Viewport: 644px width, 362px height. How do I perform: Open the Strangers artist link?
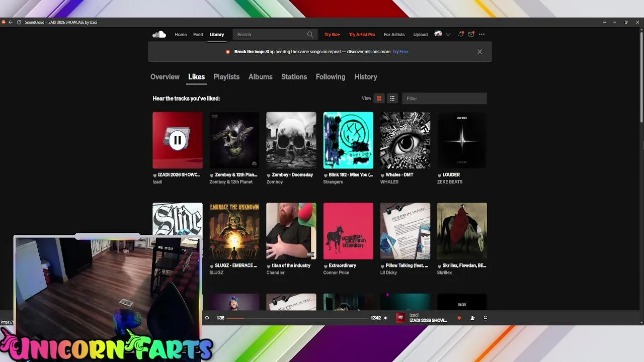[333, 182]
